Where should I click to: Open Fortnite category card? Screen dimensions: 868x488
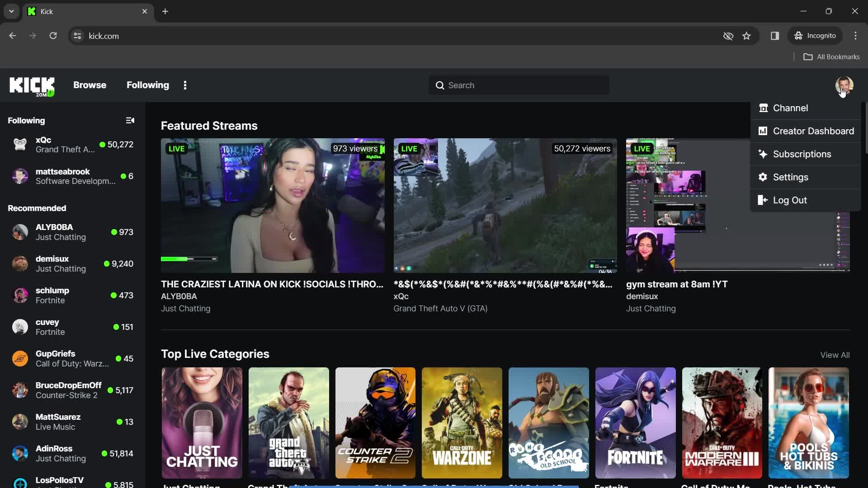coord(635,423)
